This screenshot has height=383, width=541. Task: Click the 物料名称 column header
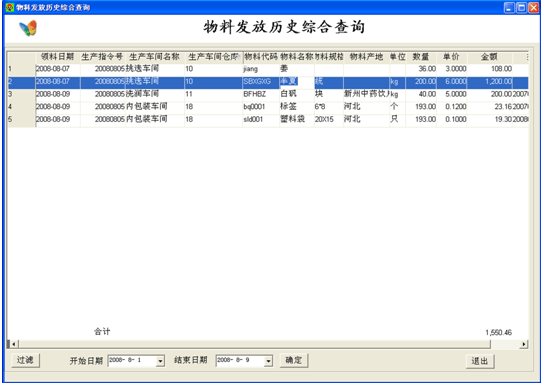pyautogui.click(x=297, y=57)
